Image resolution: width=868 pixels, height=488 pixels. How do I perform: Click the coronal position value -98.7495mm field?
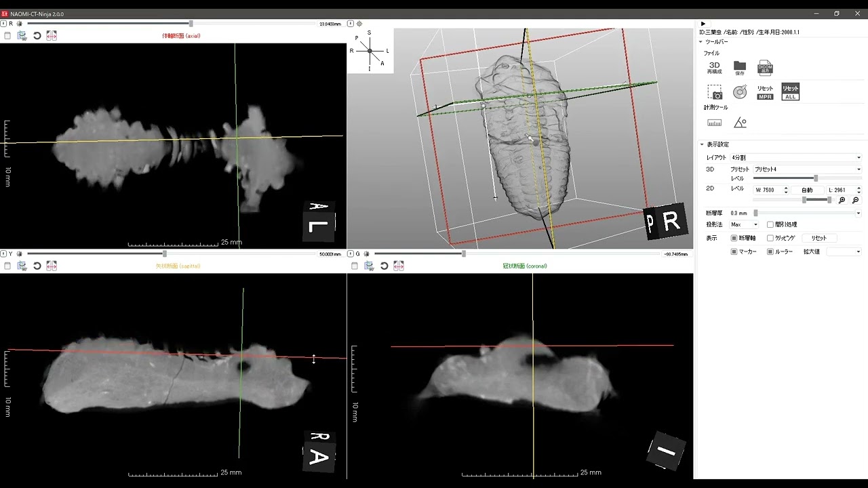(675, 254)
